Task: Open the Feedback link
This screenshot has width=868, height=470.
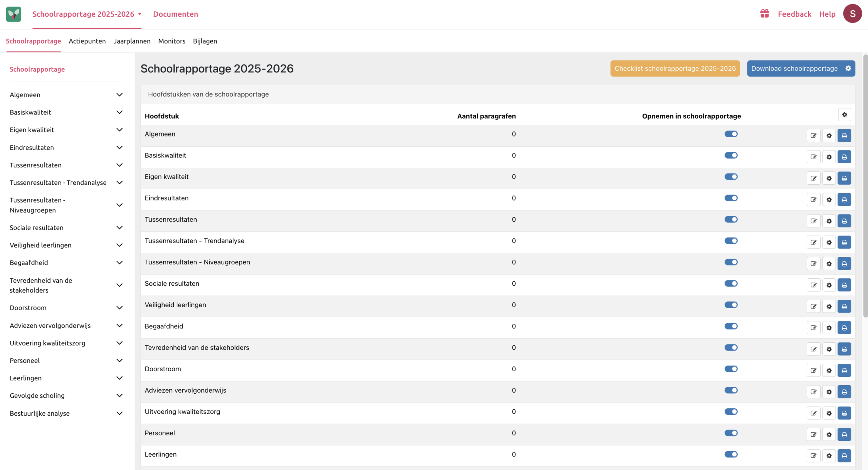Action: click(794, 14)
